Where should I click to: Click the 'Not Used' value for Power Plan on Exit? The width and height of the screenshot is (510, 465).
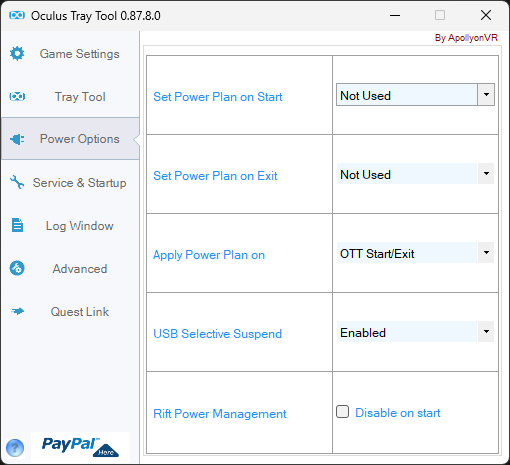coord(407,174)
